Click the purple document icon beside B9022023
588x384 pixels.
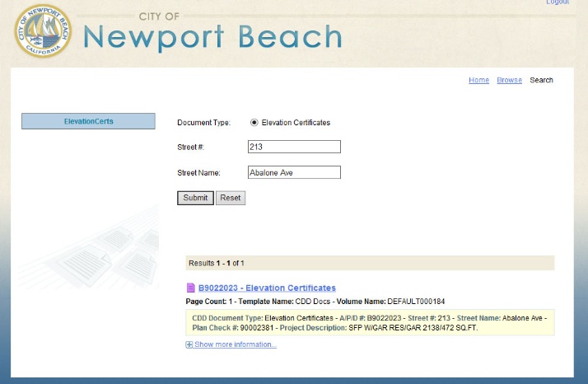coord(191,288)
